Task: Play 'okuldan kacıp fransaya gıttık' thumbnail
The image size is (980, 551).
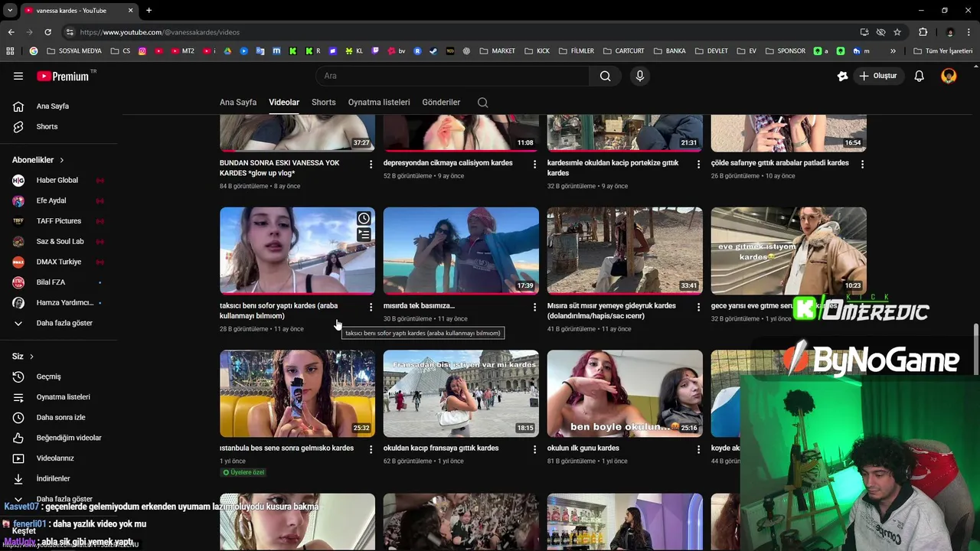Action: tap(461, 393)
